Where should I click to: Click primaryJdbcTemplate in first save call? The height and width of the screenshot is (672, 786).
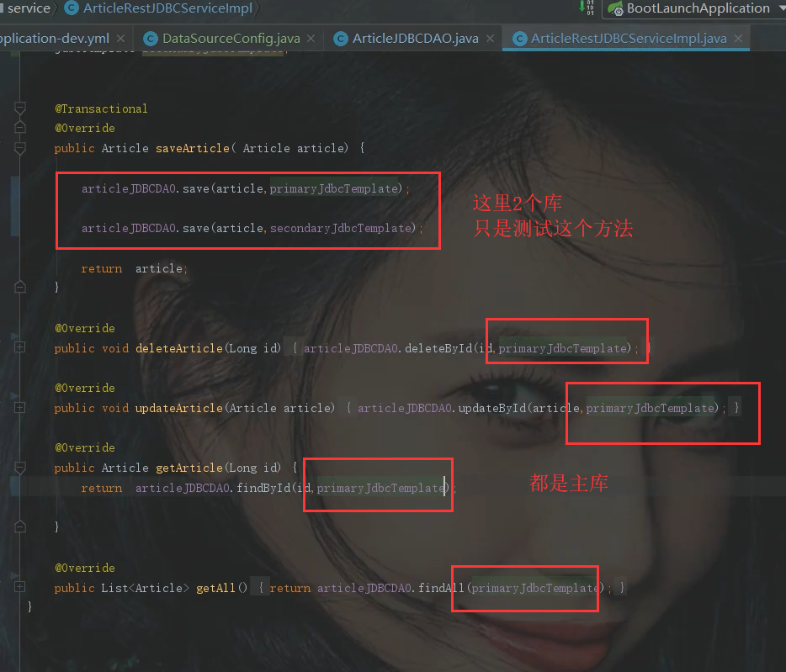[x=334, y=189]
